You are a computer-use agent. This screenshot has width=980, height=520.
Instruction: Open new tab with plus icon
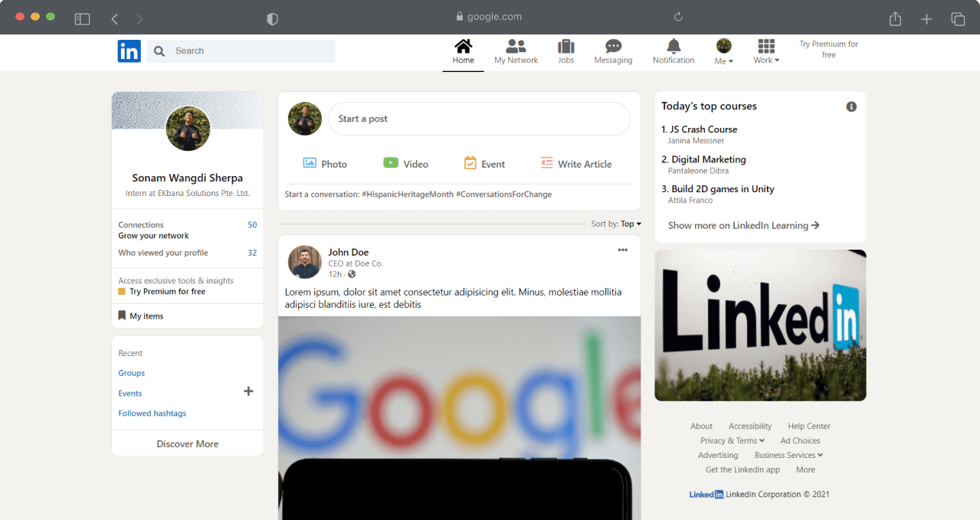click(926, 19)
